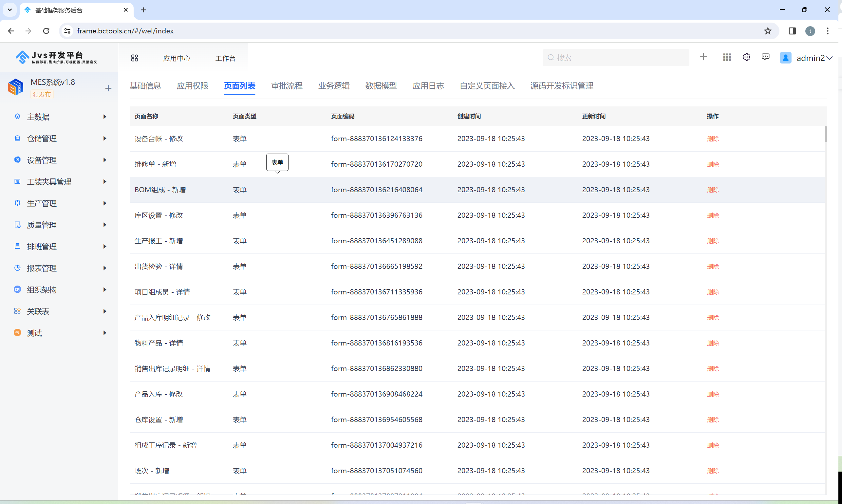
Task: Expand the 排班管理 menu arrow
Action: coord(104,247)
